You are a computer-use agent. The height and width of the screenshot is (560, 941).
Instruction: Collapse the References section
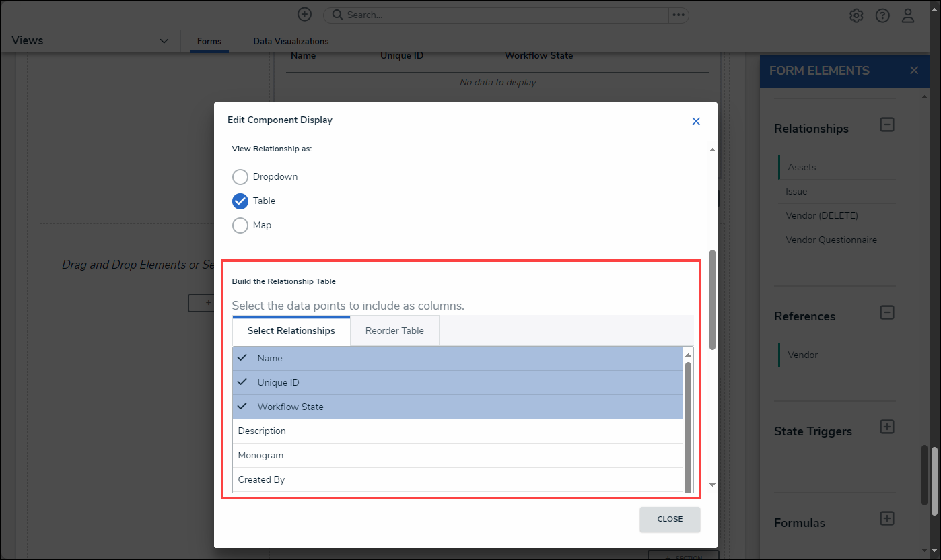point(887,312)
